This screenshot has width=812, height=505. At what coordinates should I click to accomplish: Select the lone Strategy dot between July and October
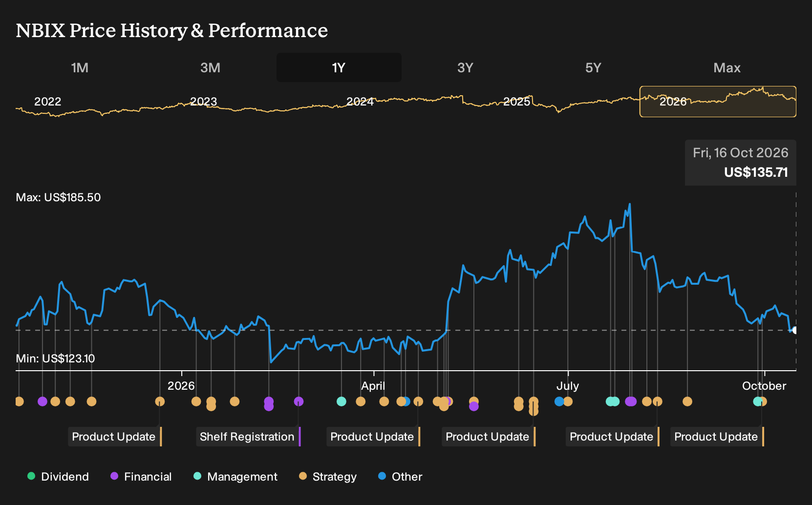tap(687, 401)
